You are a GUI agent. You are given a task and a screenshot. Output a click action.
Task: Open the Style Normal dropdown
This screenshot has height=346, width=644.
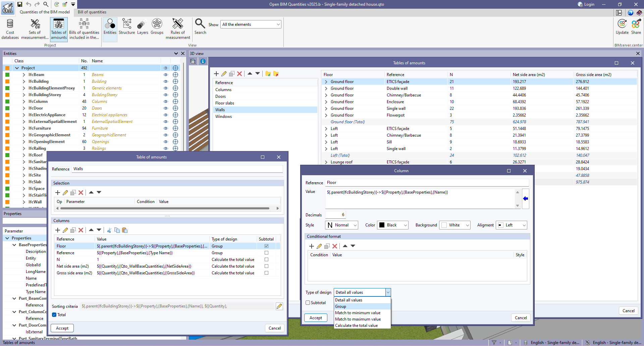(341, 225)
